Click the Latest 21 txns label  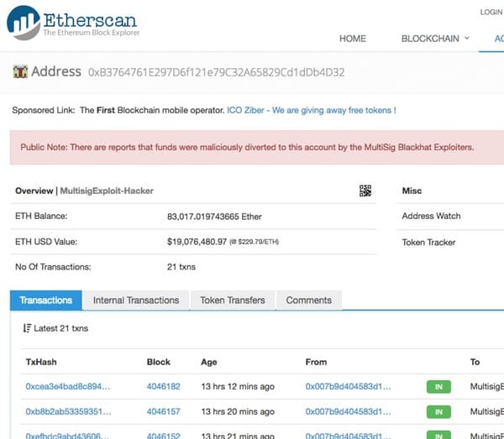tap(60, 328)
